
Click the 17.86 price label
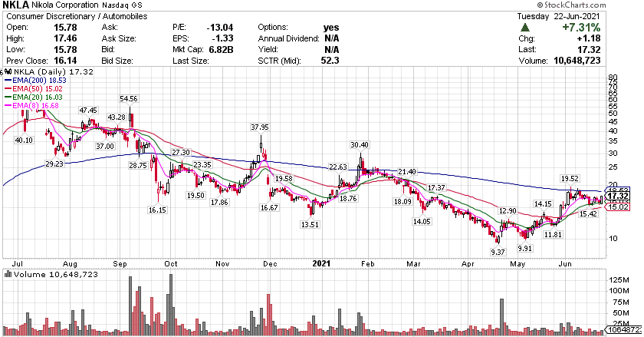pyautogui.click(x=219, y=202)
